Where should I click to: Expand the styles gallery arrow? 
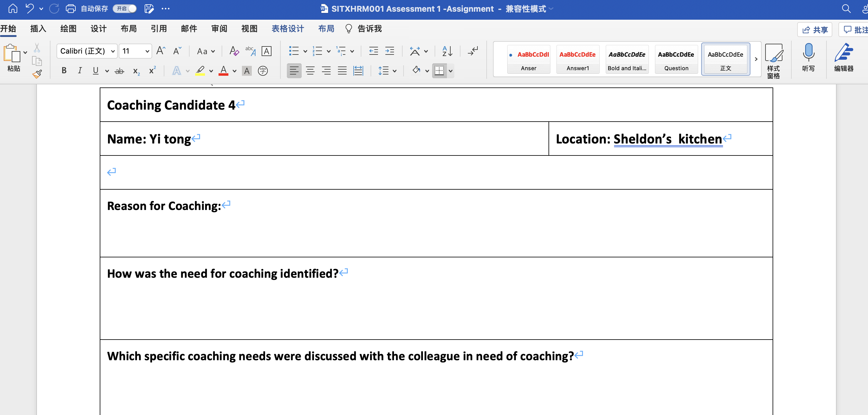tap(756, 59)
